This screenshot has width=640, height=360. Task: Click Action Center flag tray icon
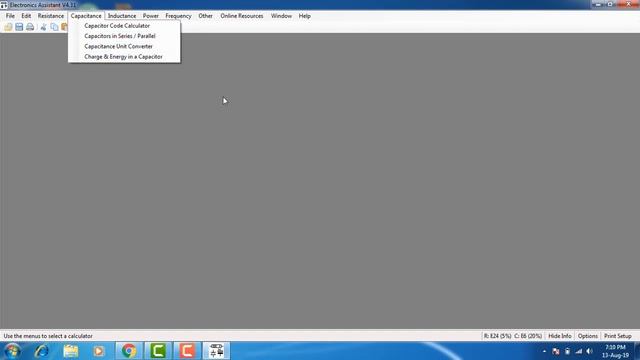coord(556,351)
